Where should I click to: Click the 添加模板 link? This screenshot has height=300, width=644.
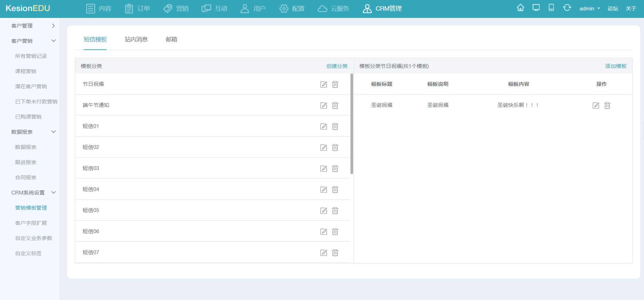coord(616,66)
